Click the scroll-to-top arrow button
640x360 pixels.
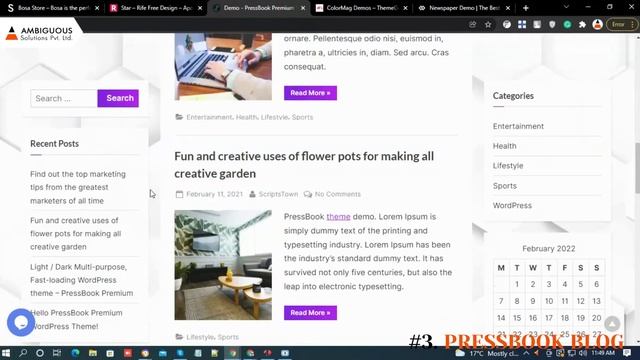612,324
